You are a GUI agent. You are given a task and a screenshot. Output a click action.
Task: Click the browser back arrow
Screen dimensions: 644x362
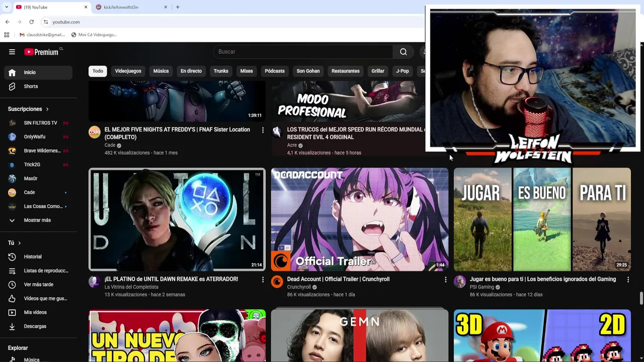[x=7, y=22]
